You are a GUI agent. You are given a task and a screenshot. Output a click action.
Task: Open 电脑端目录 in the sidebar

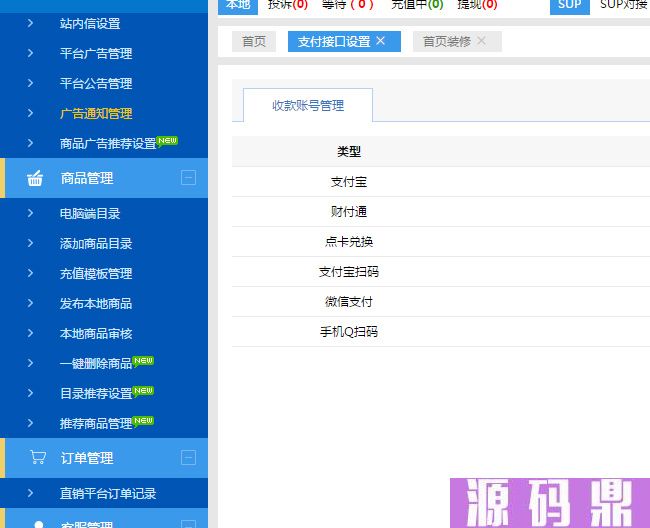coord(90,213)
